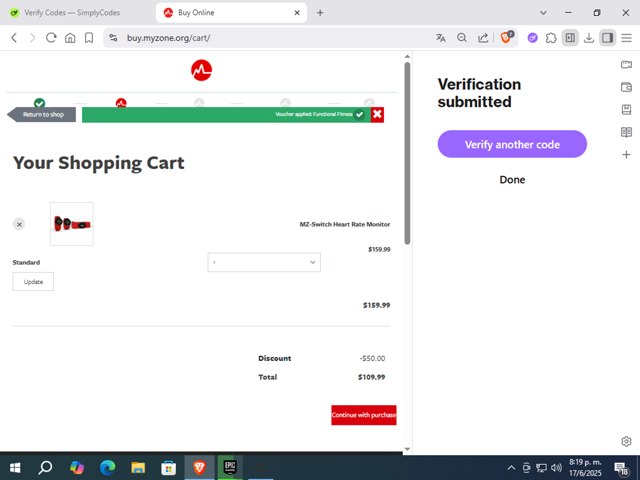Viewport: 640px width, 480px height.
Task: Launch Microsoft Edge from taskbar
Action: 107,467
